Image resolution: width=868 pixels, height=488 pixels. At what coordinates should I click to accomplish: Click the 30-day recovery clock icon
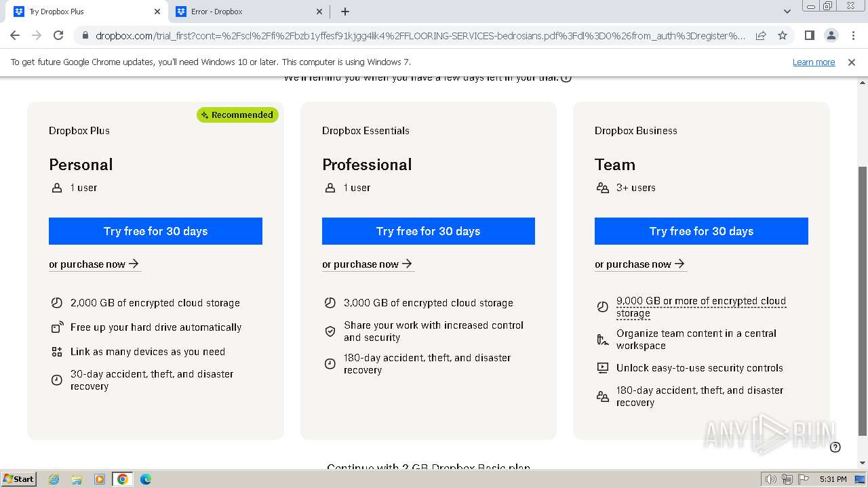[57, 380]
